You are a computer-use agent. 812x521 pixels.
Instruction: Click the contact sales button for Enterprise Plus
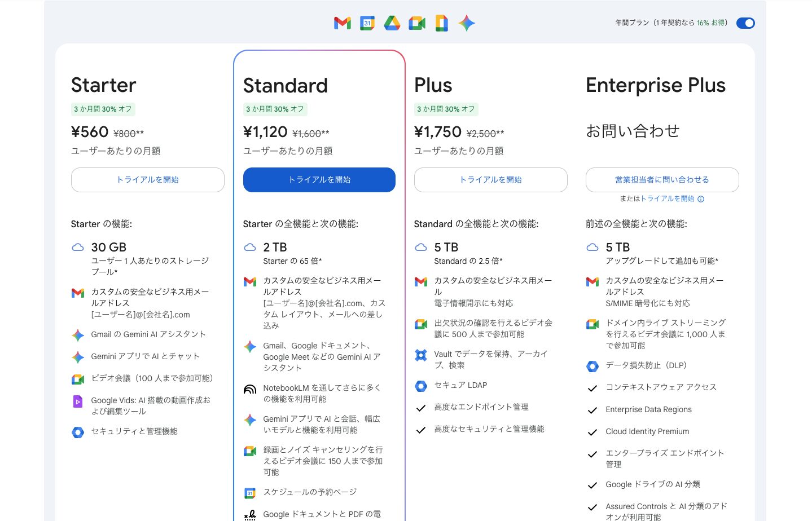pyautogui.click(x=662, y=179)
